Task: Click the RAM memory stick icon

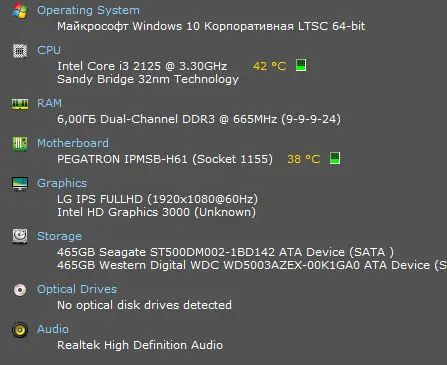Action: (20, 104)
